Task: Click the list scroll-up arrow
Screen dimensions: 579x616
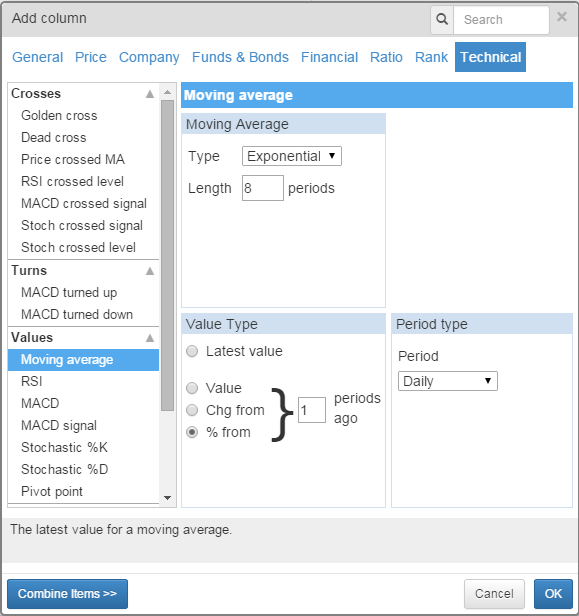Action: [168, 92]
